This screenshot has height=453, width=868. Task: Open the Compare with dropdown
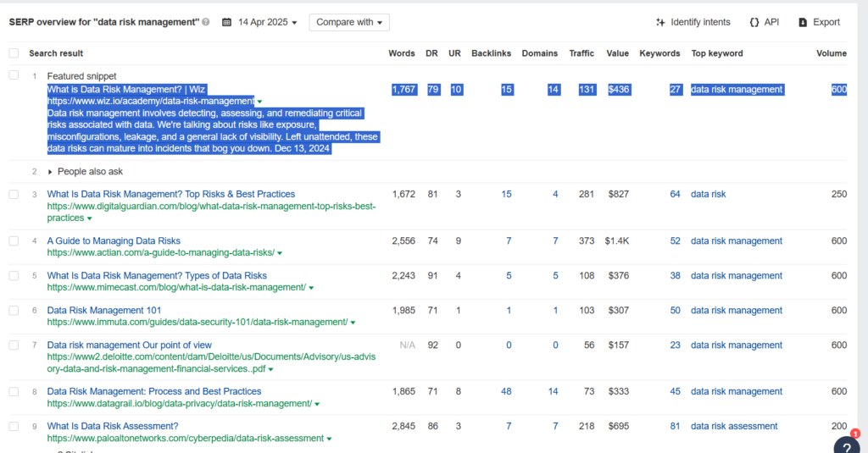(x=349, y=22)
